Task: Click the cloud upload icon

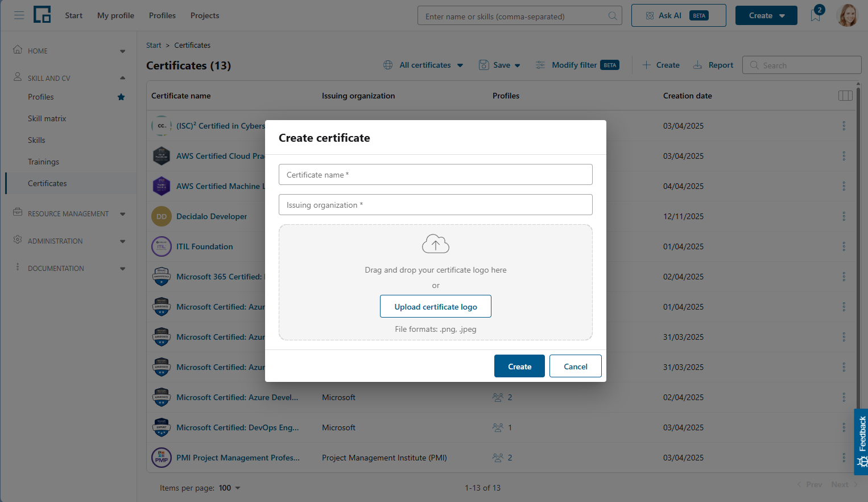Action: pos(436,244)
